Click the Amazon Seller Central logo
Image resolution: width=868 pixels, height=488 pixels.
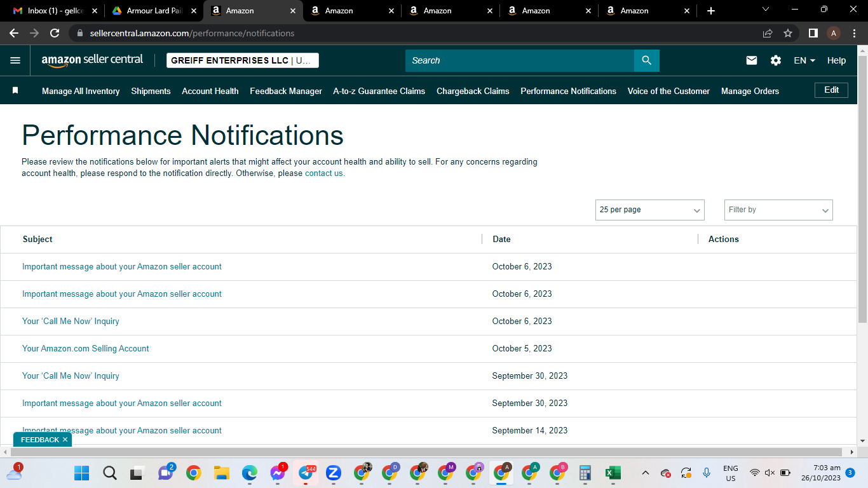click(x=92, y=60)
